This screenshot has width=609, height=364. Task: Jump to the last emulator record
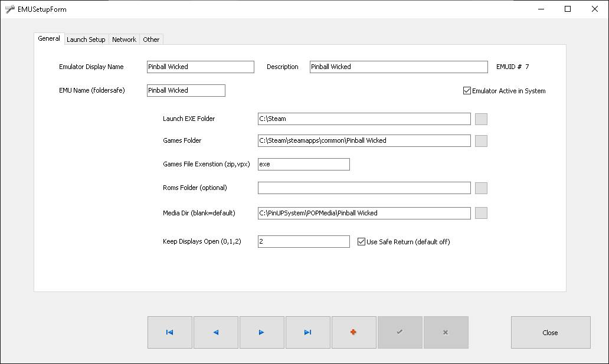tap(308, 332)
